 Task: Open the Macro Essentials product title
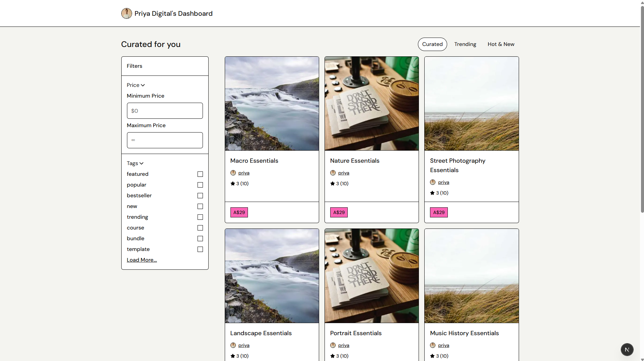pyautogui.click(x=254, y=161)
